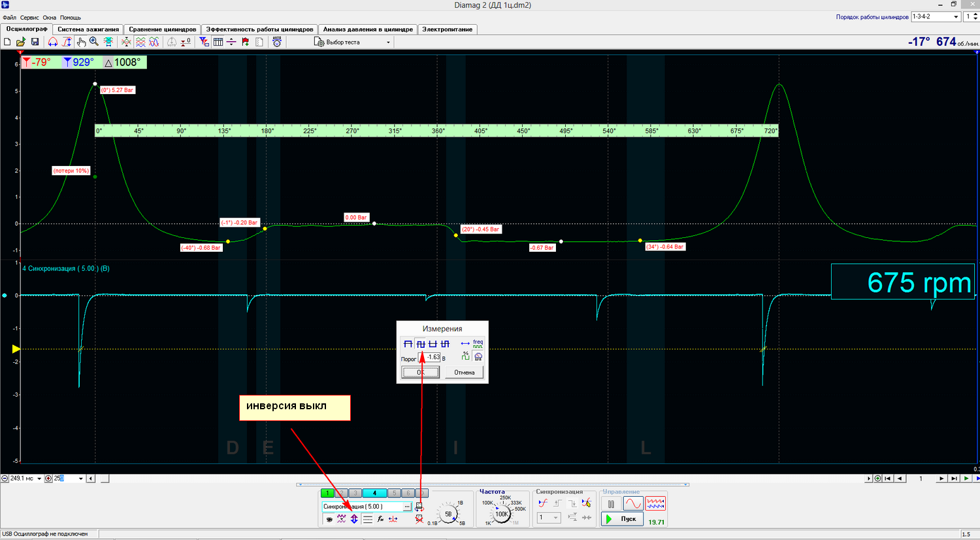The width and height of the screenshot is (980, 540).
Task: Switch to 'Электропитание' tab
Action: pyautogui.click(x=447, y=29)
